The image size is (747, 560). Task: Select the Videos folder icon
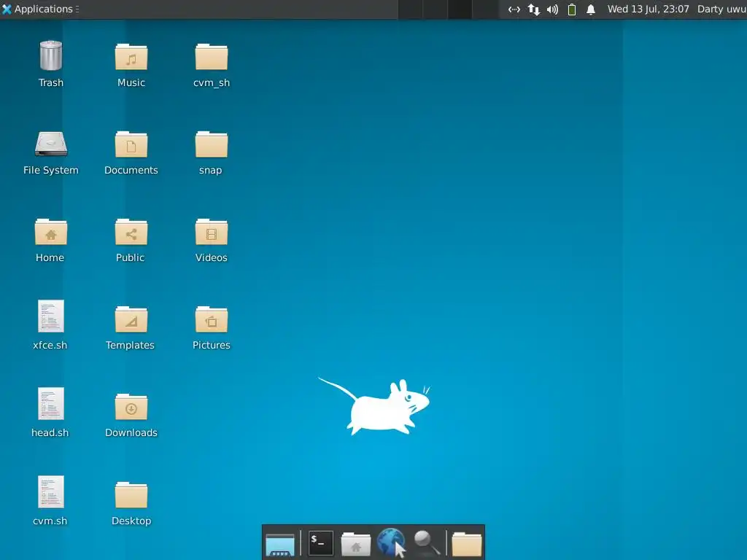(211, 232)
